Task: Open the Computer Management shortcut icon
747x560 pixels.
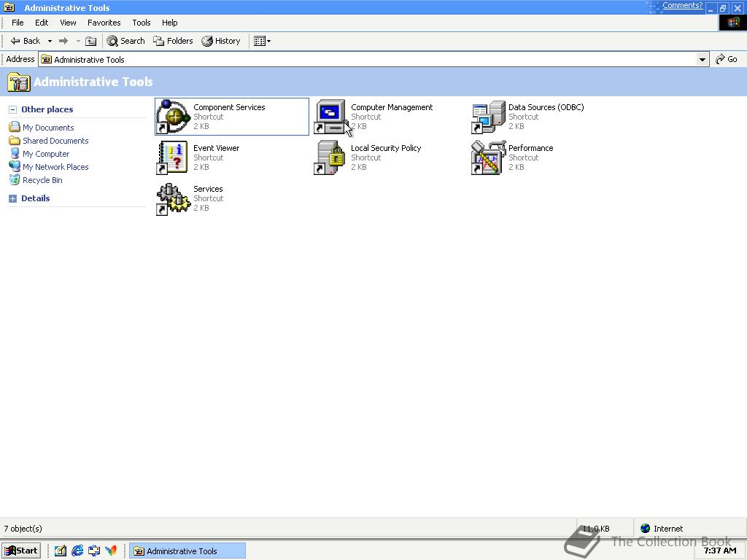Action: [330, 117]
